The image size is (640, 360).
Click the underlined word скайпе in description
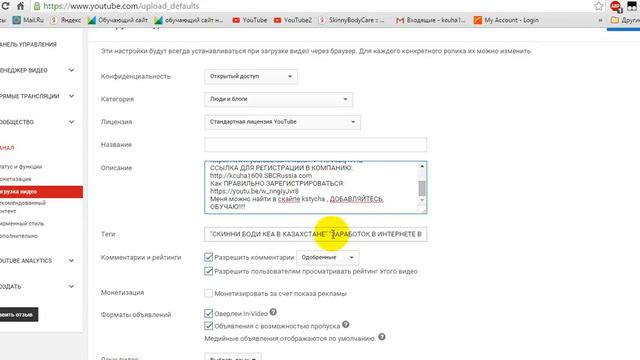(289, 199)
